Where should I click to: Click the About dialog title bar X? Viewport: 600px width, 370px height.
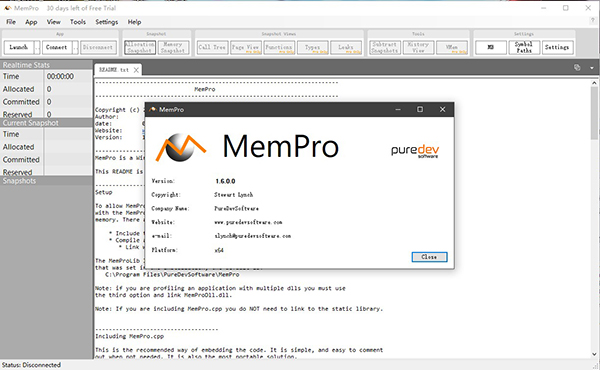pos(442,109)
